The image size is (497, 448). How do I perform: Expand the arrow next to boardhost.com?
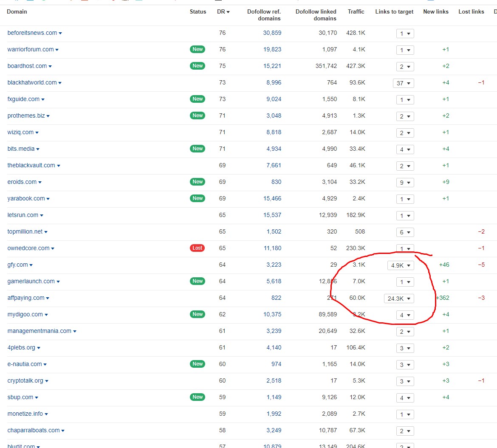coord(50,67)
